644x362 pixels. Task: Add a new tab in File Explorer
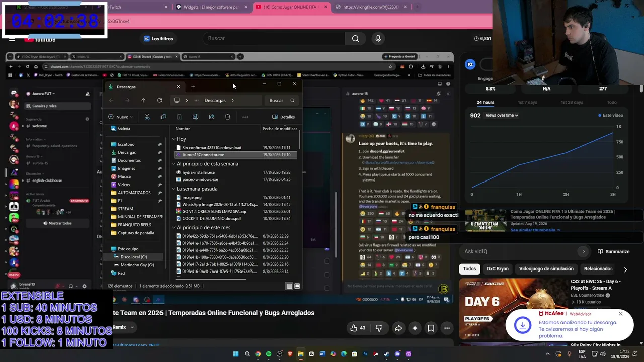(193, 87)
